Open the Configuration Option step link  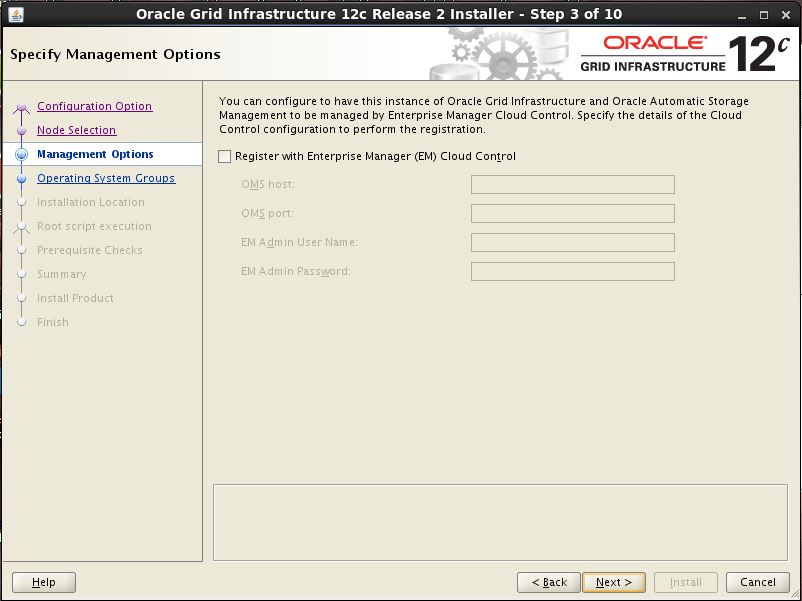(95, 106)
